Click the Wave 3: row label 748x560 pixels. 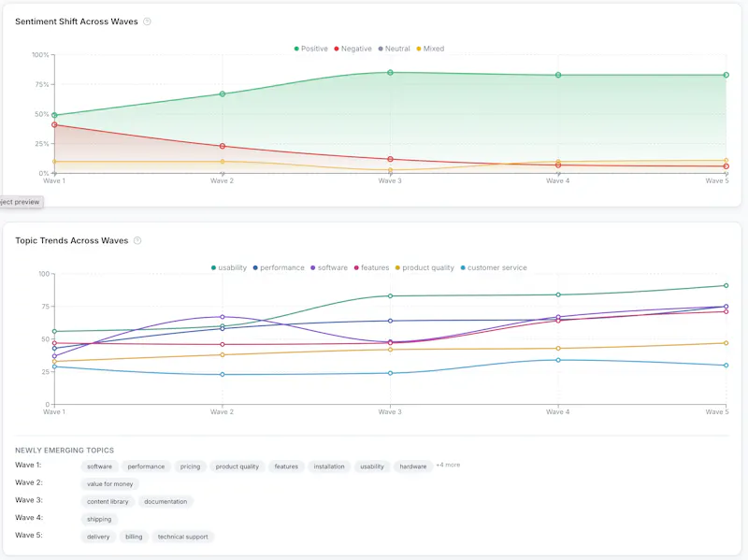tap(29, 500)
